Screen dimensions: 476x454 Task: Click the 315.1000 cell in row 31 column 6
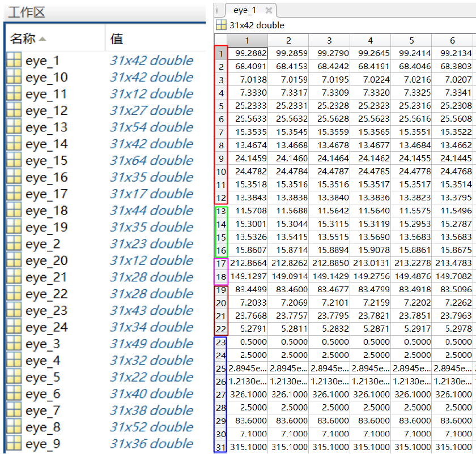click(x=452, y=447)
